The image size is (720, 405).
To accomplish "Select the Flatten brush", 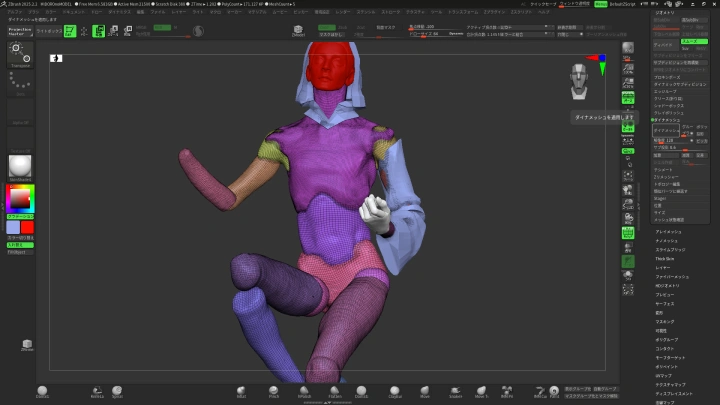I will tap(335, 392).
